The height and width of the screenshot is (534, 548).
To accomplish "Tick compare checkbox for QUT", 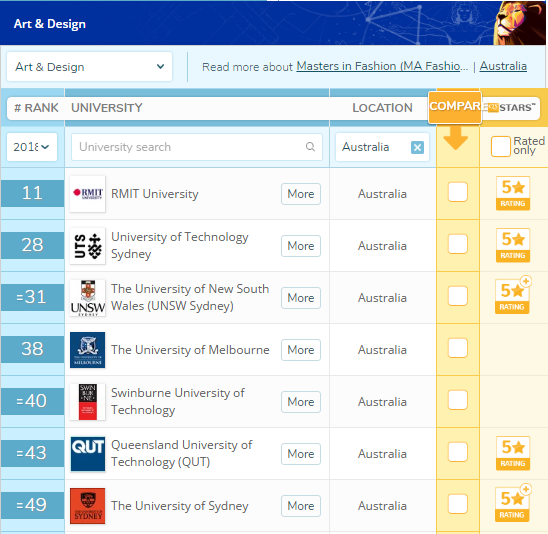I will pos(457,452).
